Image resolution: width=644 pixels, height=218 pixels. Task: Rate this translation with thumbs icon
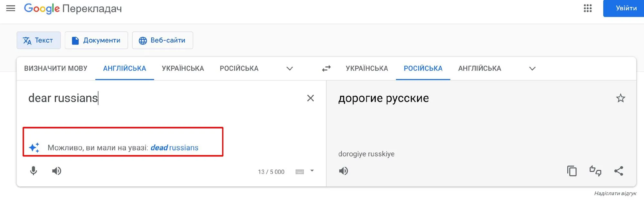coord(595,171)
